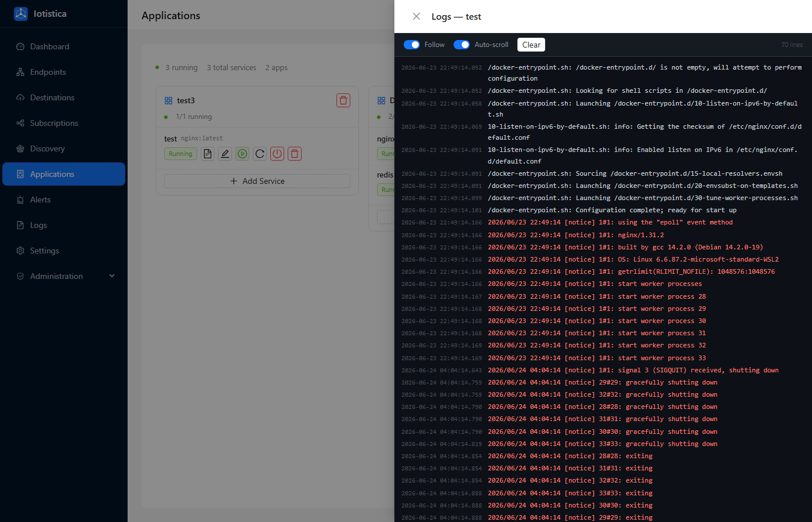Restart the test service
The width and height of the screenshot is (812, 522).
(260, 154)
